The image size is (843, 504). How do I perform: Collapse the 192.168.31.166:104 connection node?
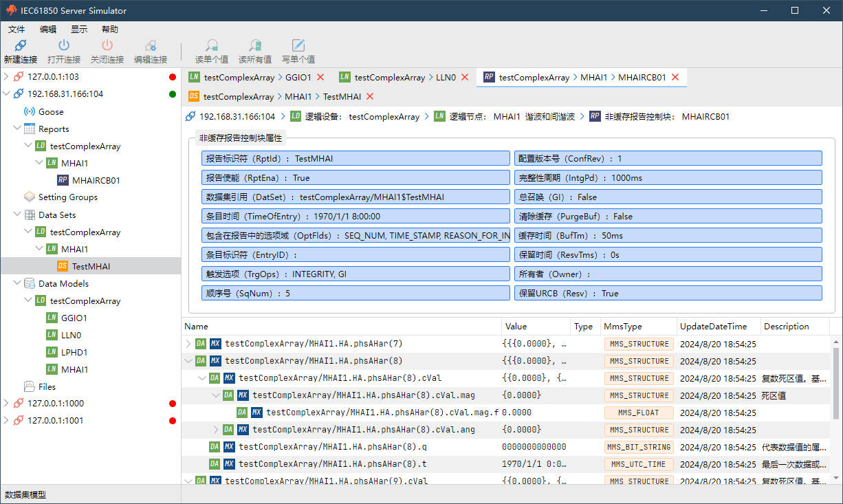[x=6, y=94]
